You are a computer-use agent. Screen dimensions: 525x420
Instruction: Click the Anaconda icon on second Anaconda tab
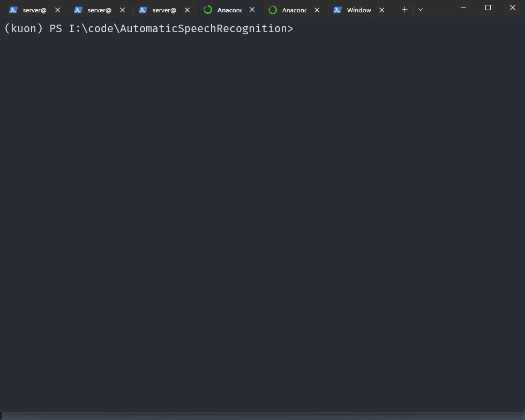(x=273, y=10)
